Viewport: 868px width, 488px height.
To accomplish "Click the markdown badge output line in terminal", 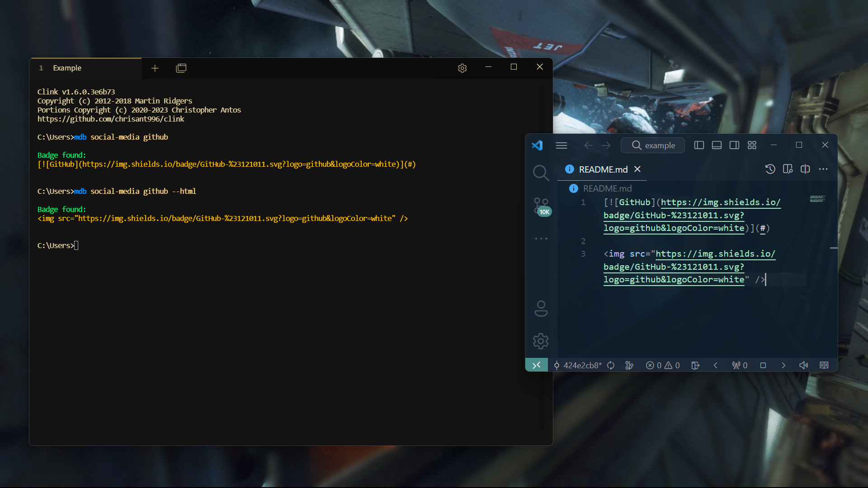I will click(x=226, y=164).
